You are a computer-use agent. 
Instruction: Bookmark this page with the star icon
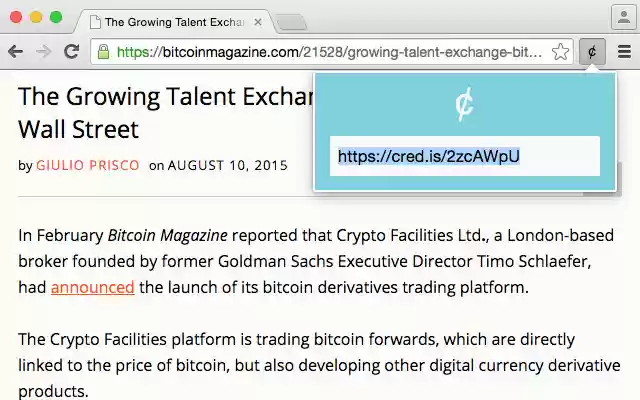(561, 52)
